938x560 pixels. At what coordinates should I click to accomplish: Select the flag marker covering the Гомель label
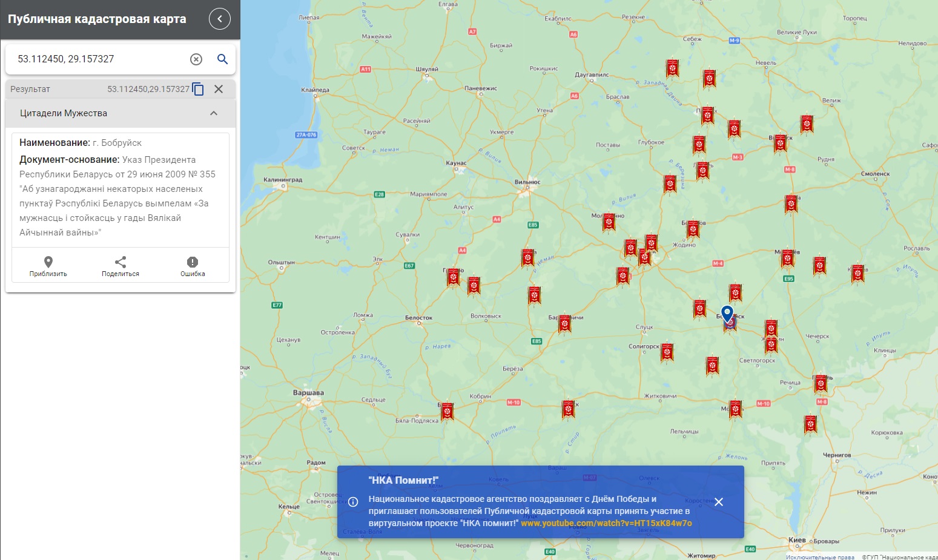tap(821, 383)
